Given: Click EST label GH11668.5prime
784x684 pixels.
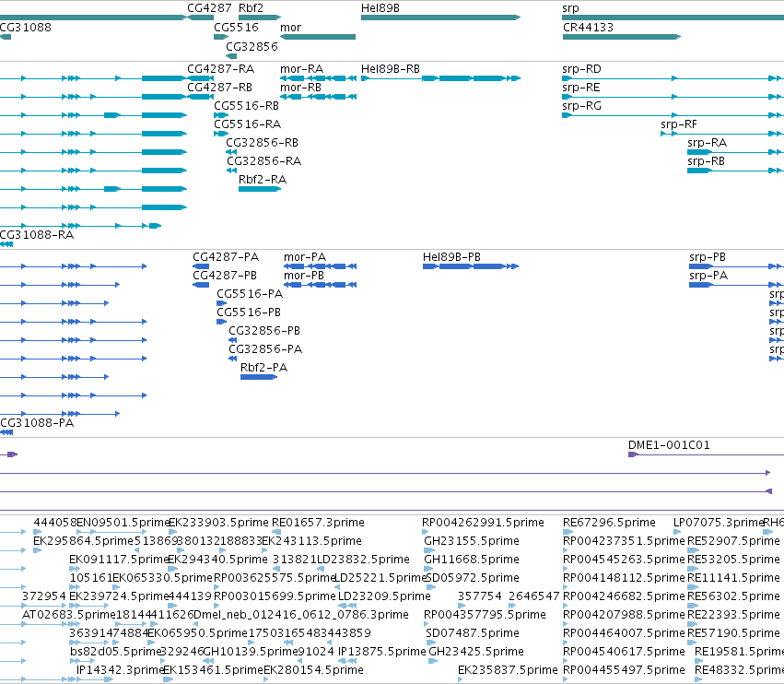Looking at the screenshot, I should [x=472, y=560].
